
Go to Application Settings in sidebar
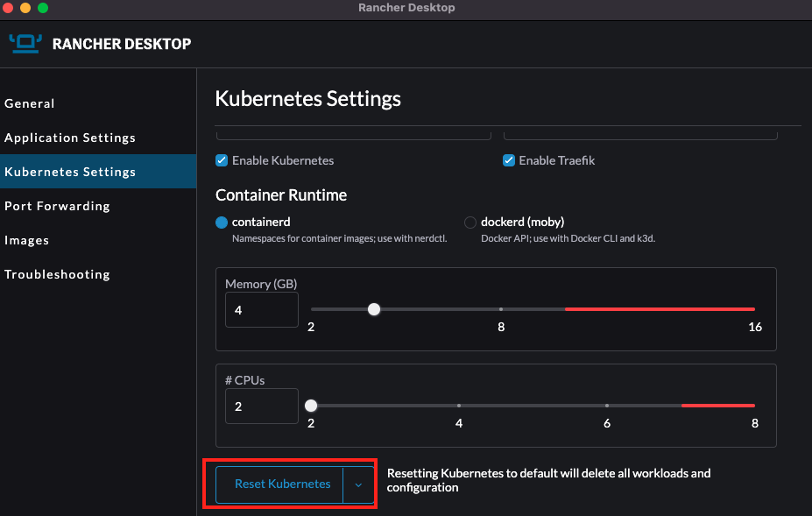click(70, 138)
